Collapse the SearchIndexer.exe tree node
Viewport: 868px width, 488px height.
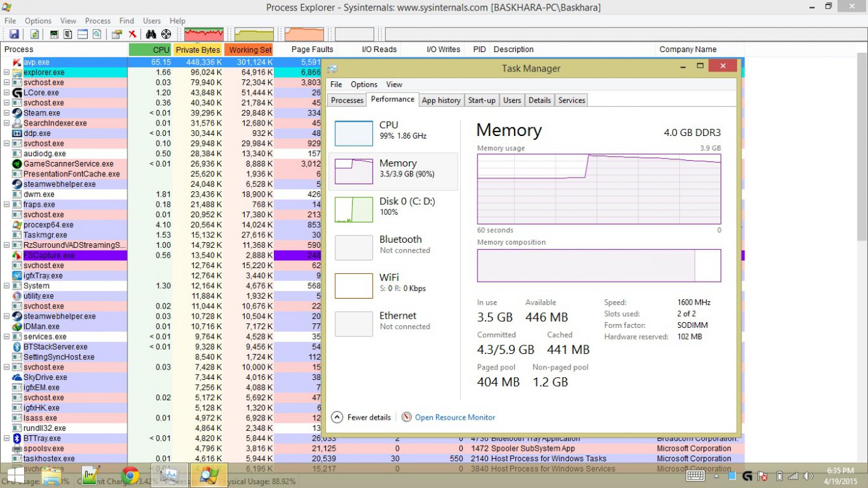click(x=7, y=123)
